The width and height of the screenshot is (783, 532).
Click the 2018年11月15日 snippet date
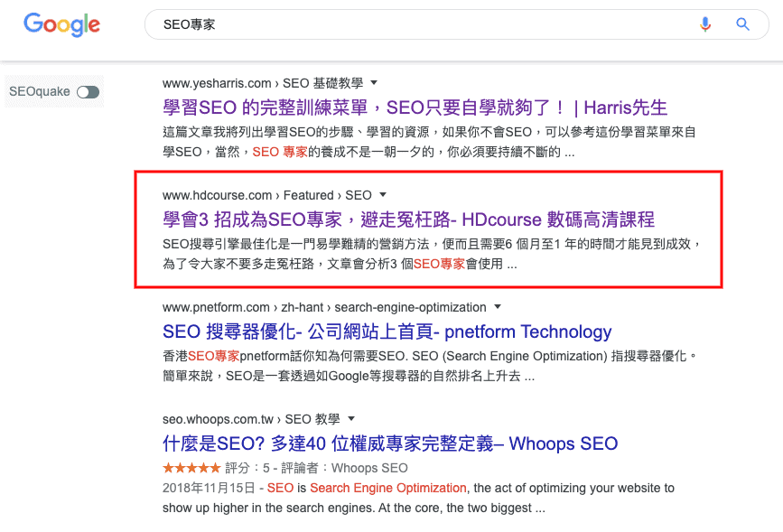click(209, 488)
